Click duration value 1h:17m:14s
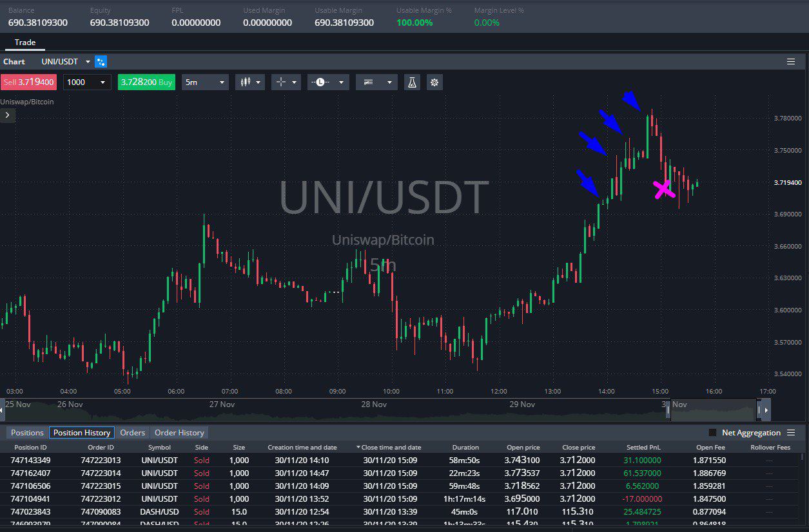809x532 pixels. (465, 499)
